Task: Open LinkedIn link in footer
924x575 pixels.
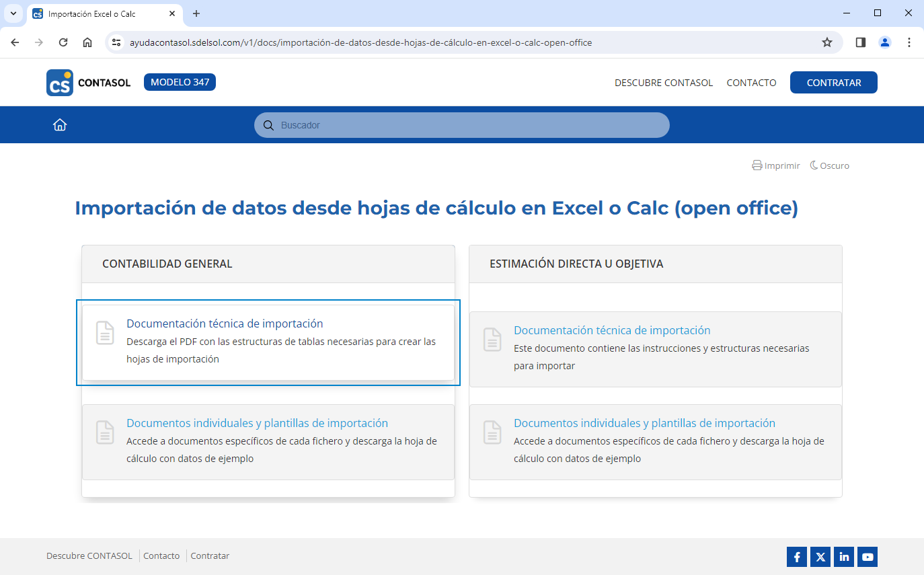Action: (x=844, y=557)
